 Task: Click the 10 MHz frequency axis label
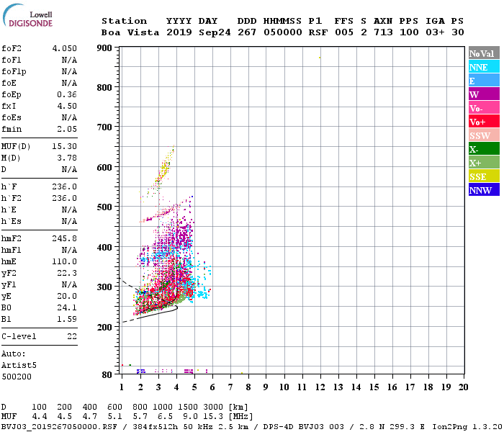coord(284,387)
